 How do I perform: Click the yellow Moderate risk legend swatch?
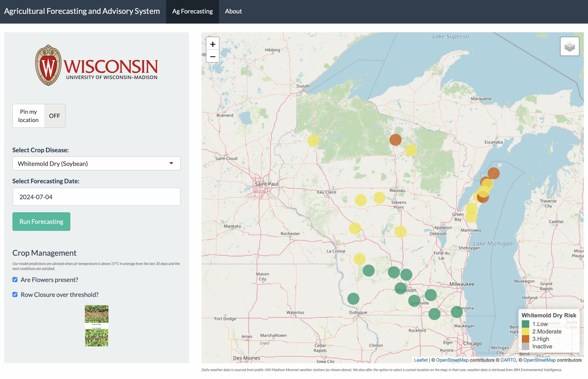pyautogui.click(x=525, y=331)
